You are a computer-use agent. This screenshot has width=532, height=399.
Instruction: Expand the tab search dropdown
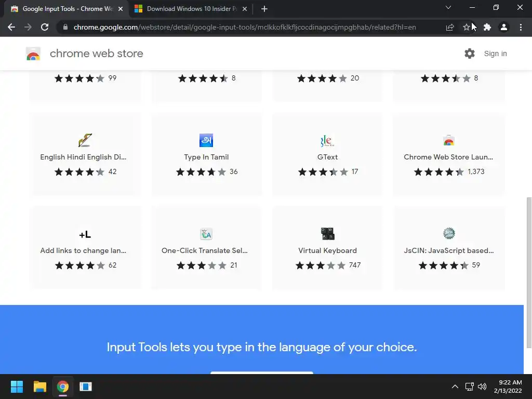[448, 7]
